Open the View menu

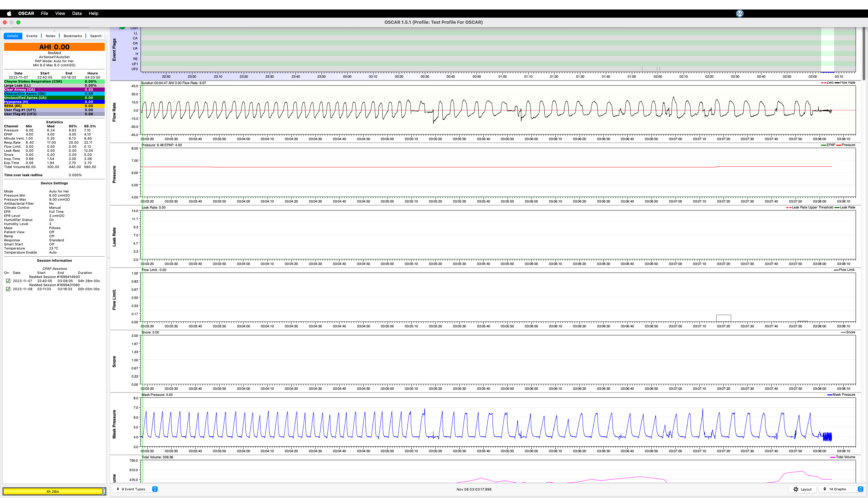click(60, 13)
